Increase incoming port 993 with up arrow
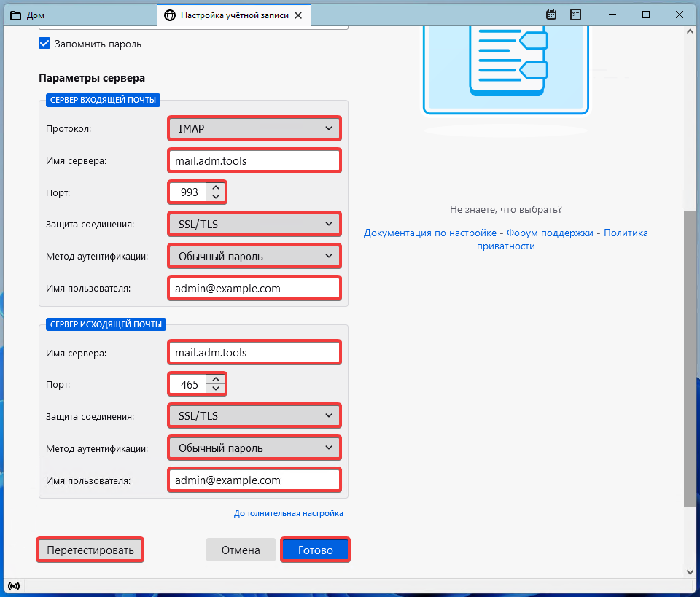Screen dimensions: 700x597 click(215, 187)
